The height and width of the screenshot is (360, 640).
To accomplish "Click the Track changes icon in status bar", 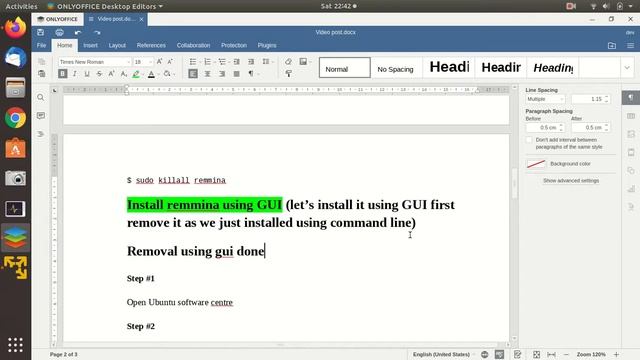I will coord(518,354).
